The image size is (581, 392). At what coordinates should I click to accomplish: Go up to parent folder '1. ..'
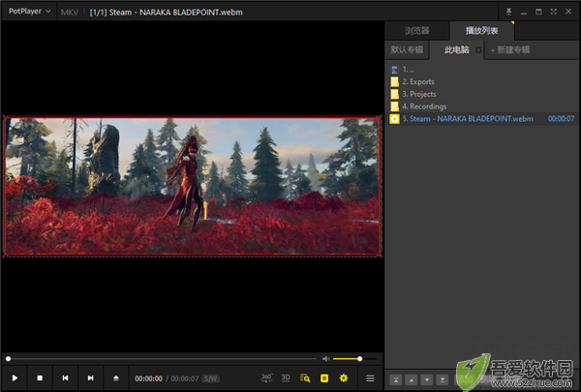[x=481, y=70]
